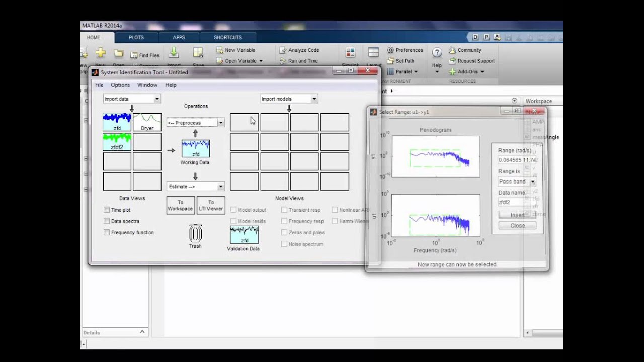Screen dimensions: 644x362
Task: Open the Options menu
Action: point(120,85)
